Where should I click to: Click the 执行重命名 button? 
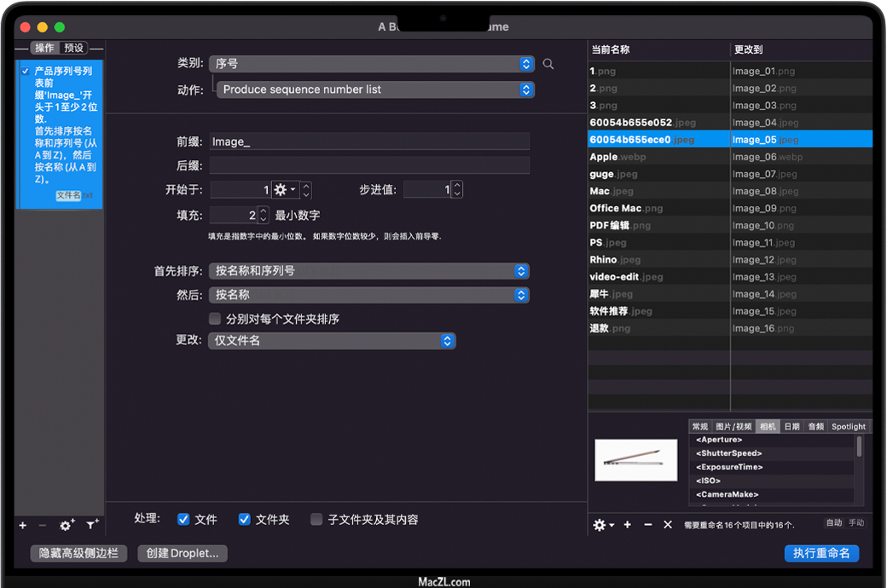(x=820, y=553)
